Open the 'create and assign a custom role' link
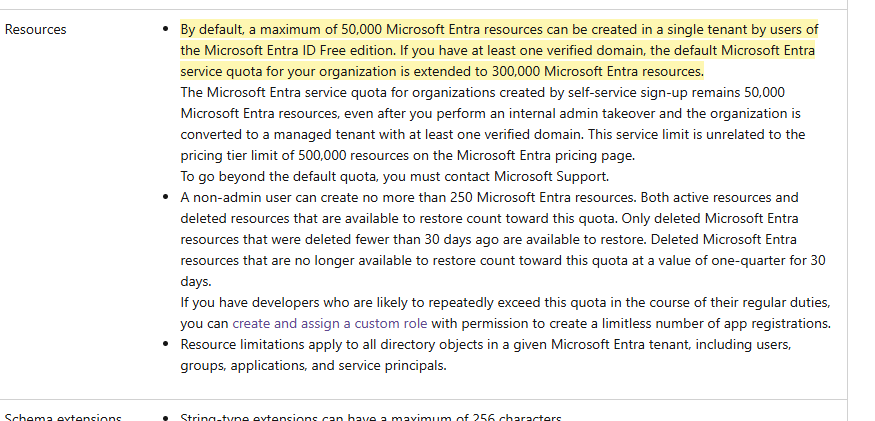Image resolution: width=875 pixels, height=421 pixels. (x=330, y=323)
